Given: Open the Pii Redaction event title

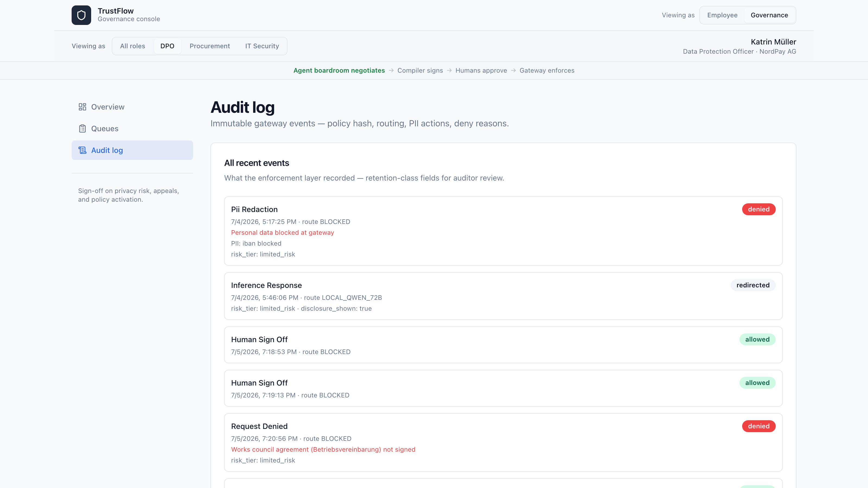Looking at the screenshot, I should coord(254,210).
